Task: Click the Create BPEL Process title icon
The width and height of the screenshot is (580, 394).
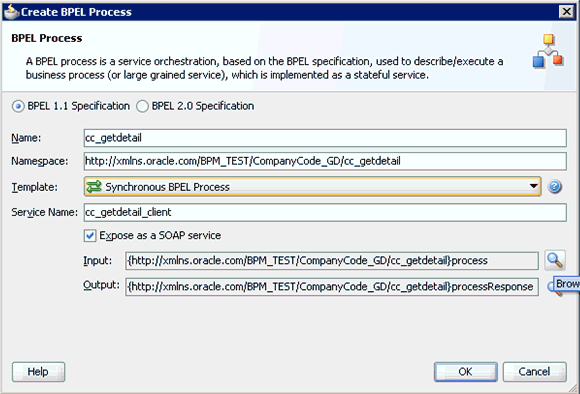Action: coord(11,12)
